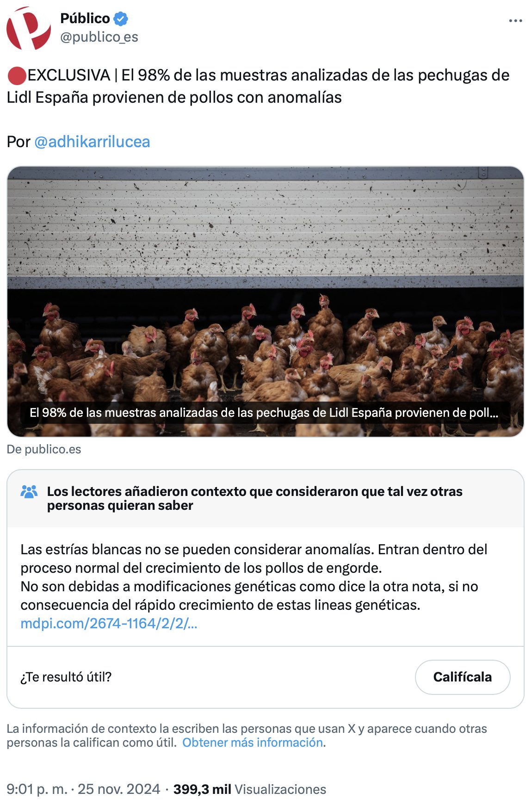Viewport: 532px width, 805px height.
Task: Click the Califícala button
Action: 463,677
